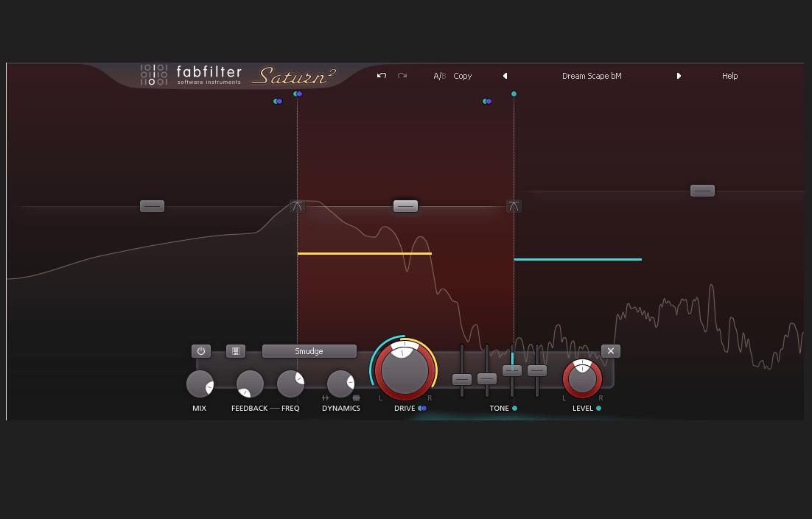Click the modulation dots left of second crossover
This screenshot has width=812, height=519.
point(487,102)
